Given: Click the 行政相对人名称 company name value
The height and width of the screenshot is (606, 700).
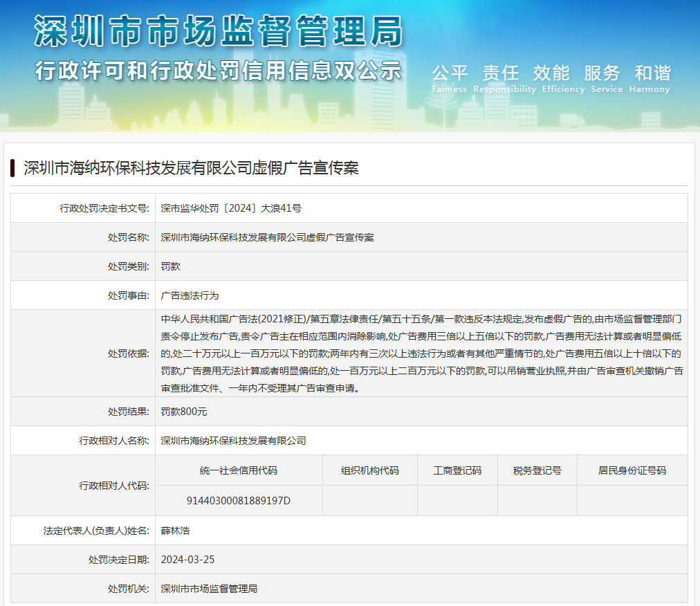Looking at the screenshot, I should 233,441.
